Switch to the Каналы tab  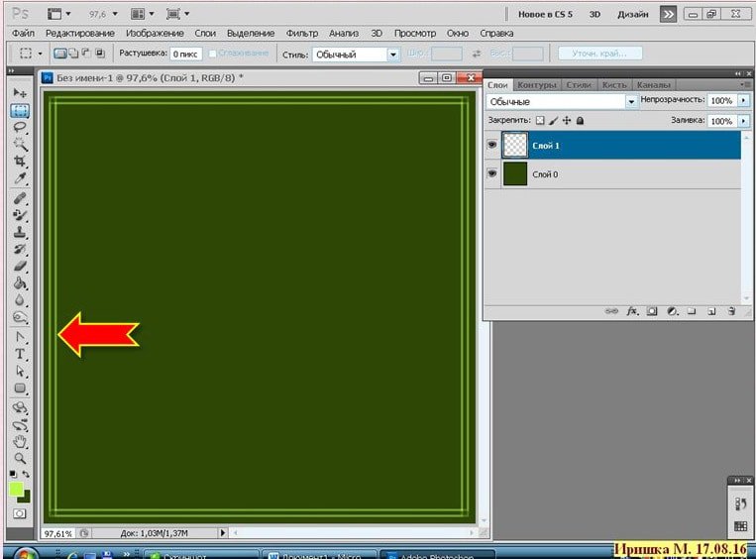653,85
